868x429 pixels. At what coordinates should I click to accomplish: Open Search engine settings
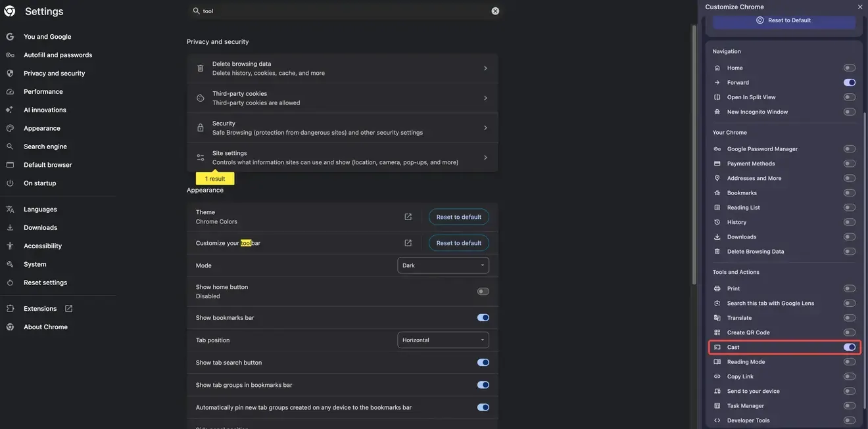(45, 147)
